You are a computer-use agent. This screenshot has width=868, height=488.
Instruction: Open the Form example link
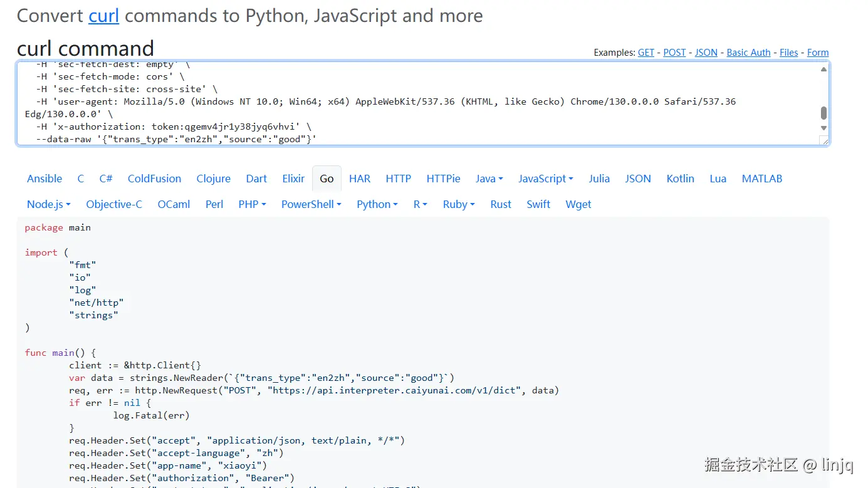click(817, 53)
